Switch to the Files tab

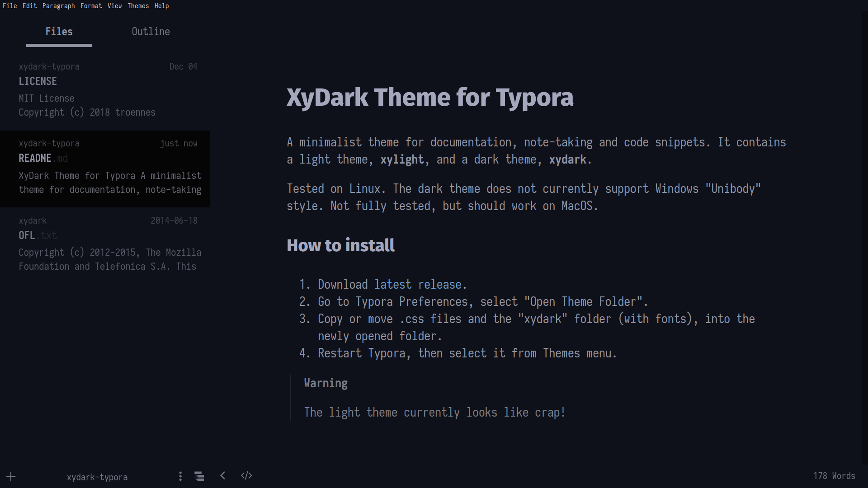pos(58,31)
